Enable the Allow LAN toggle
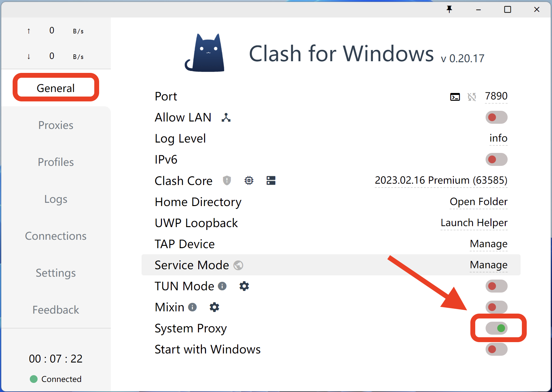 coord(496,117)
